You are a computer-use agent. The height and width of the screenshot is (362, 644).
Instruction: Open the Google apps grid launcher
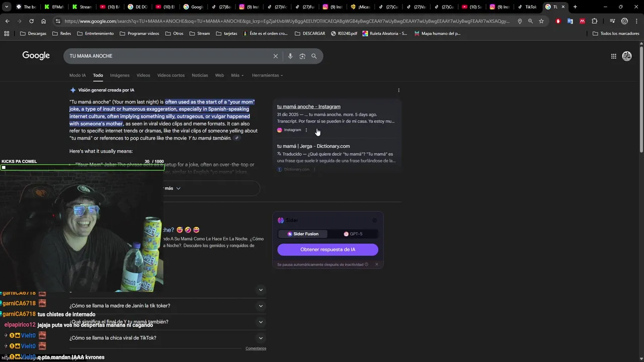point(614,56)
